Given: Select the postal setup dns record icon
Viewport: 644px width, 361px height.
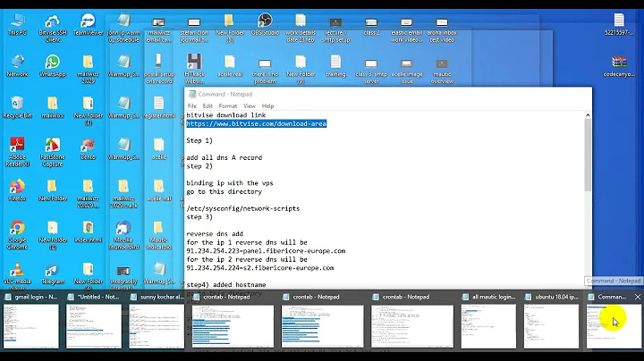Looking at the screenshot, I should [x=158, y=70].
